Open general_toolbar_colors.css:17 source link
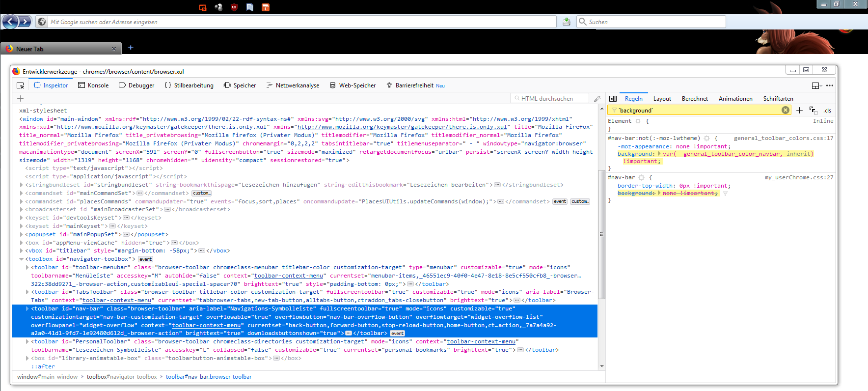Image resolution: width=868 pixels, height=391 pixels. click(784, 139)
